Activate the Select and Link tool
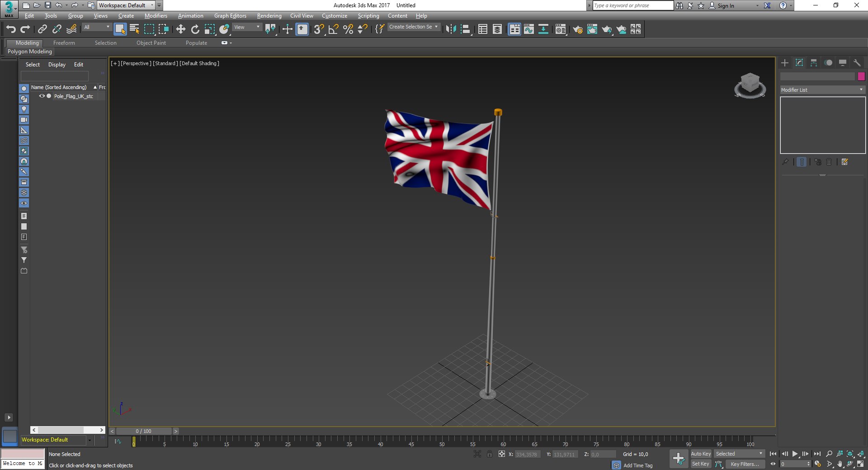 [x=42, y=29]
